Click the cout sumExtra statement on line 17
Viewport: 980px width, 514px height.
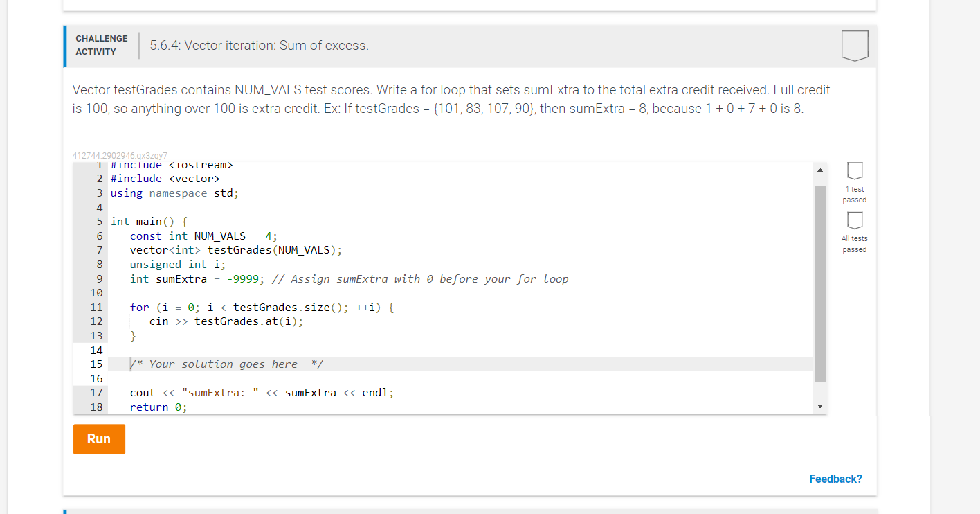(261, 392)
